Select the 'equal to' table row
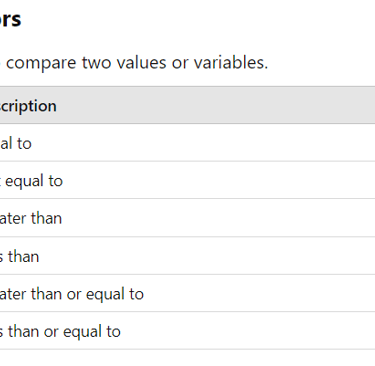The image size is (375, 366). click(x=187, y=143)
